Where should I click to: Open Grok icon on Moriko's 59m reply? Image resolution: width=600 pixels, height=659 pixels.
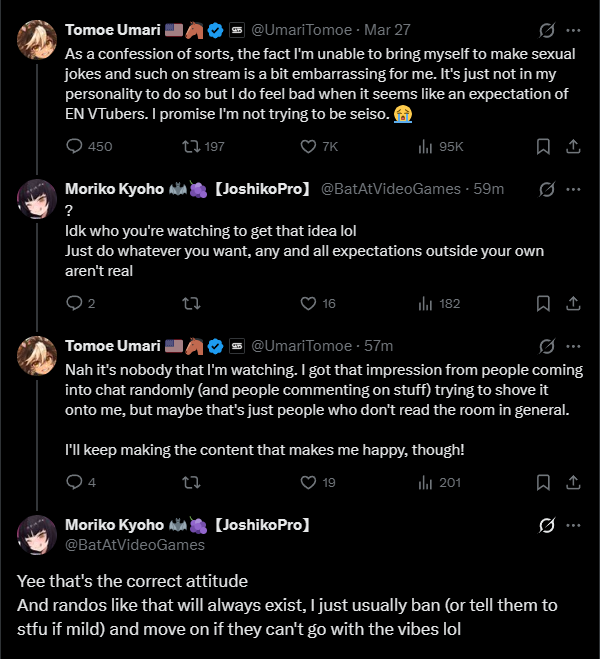click(547, 188)
